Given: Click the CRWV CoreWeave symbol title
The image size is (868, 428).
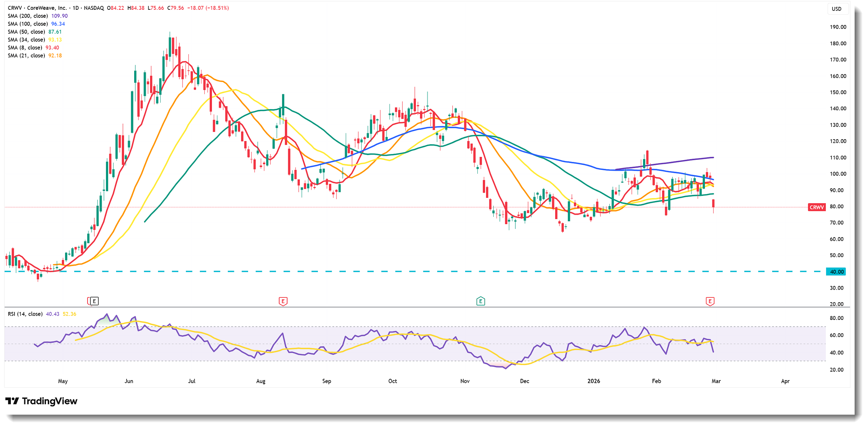Looking at the screenshot, I should [37, 8].
